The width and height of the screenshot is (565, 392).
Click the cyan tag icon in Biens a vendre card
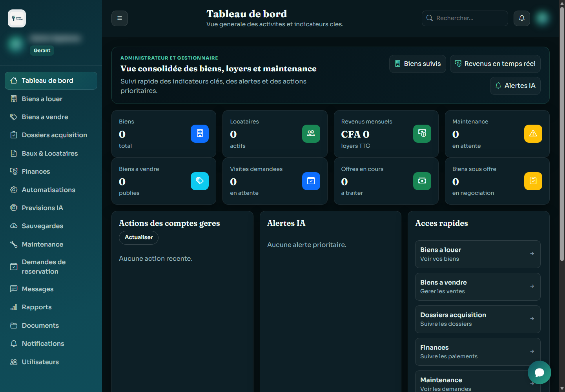[200, 181]
